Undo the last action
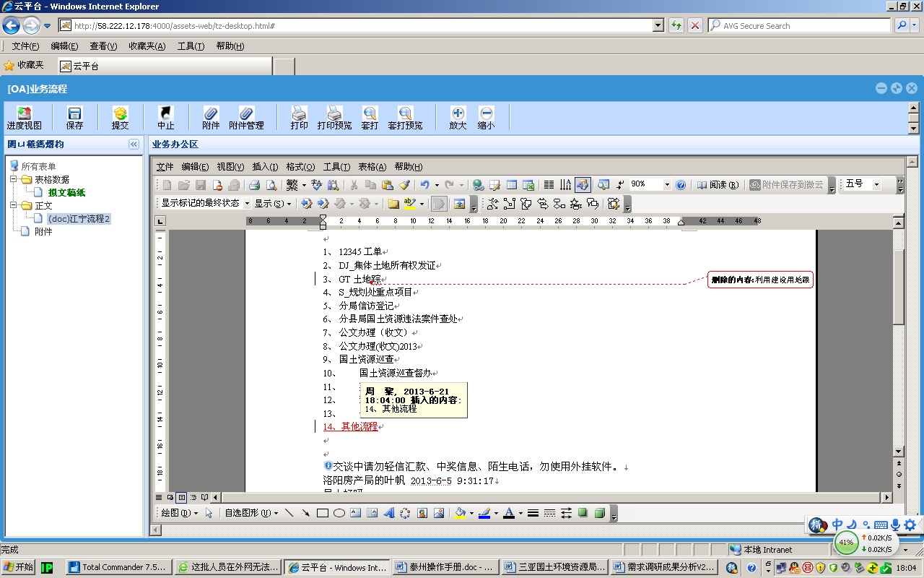This screenshot has width=924, height=578. click(424, 185)
